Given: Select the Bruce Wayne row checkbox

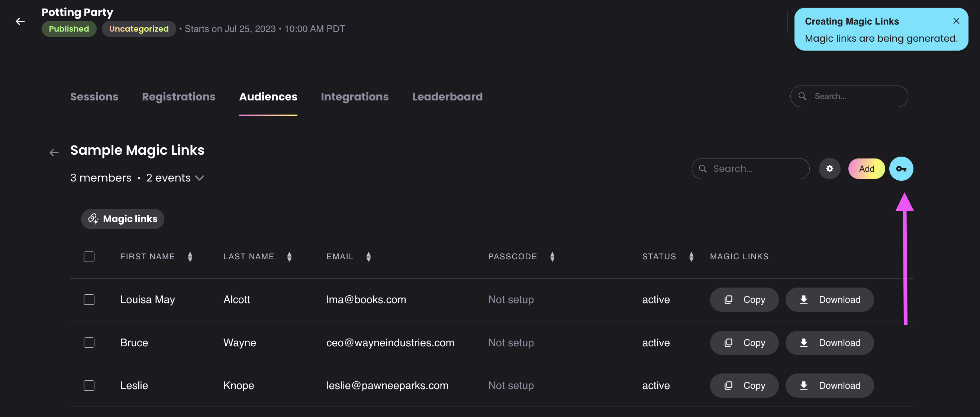Looking at the screenshot, I should pyautogui.click(x=89, y=343).
